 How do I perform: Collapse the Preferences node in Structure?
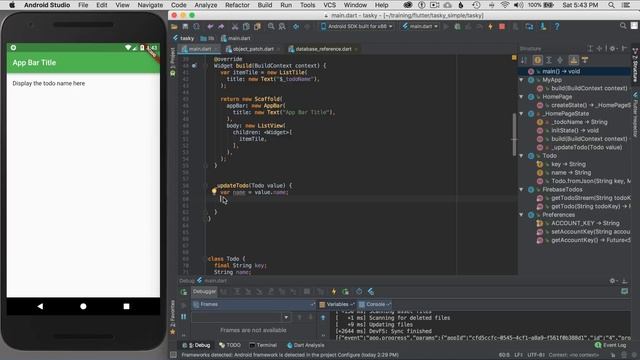(x=522, y=215)
